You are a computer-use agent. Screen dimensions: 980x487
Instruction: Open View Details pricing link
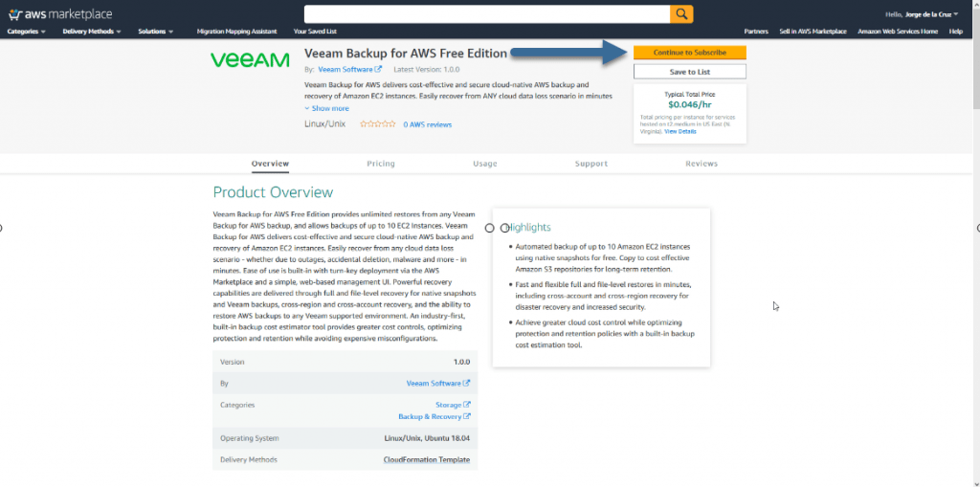pyautogui.click(x=680, y=132)
